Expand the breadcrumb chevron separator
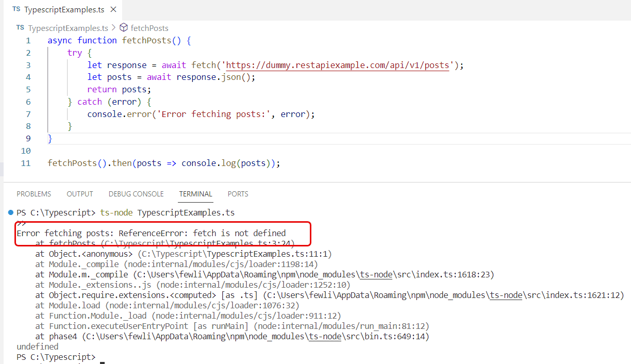The height and width of the screenshot is (364, 631). (x=113, y=28)
